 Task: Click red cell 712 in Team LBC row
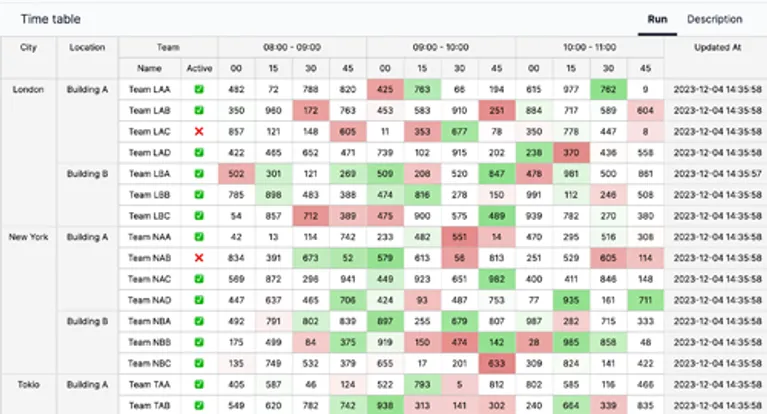coord(311,216)
